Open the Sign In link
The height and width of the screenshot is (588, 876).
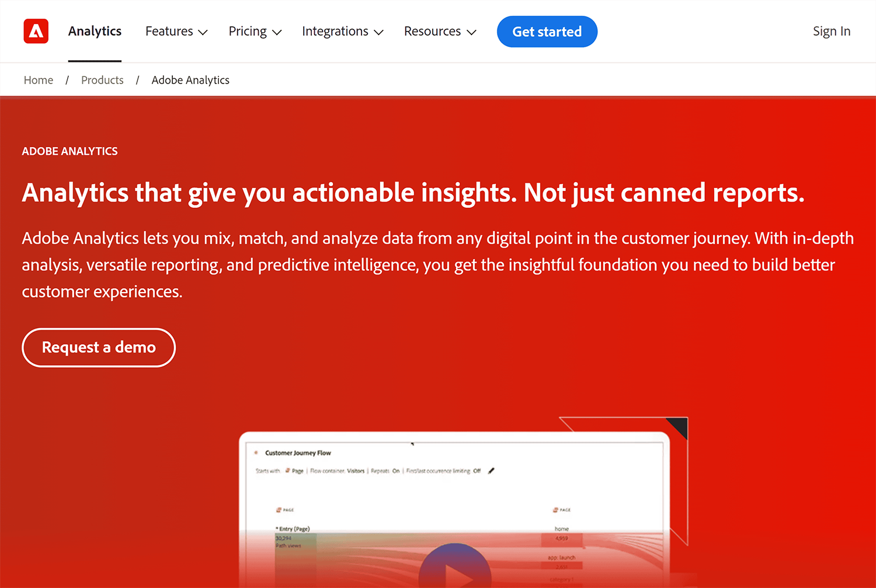(832, 32)
